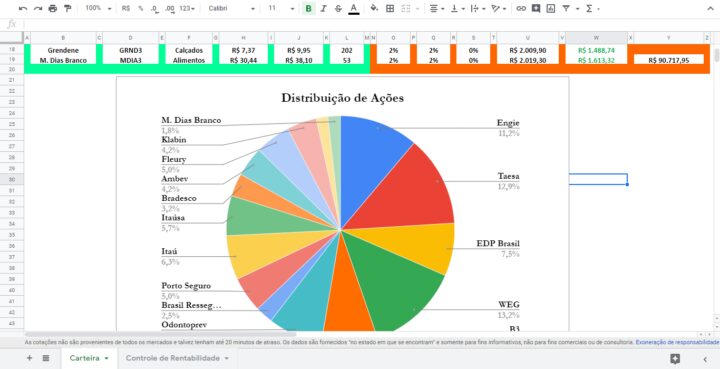Screen dimensions: 720x369
Task: Toggle strikethrough formatting
Action: pyautogui.click(x=338, y=8)
